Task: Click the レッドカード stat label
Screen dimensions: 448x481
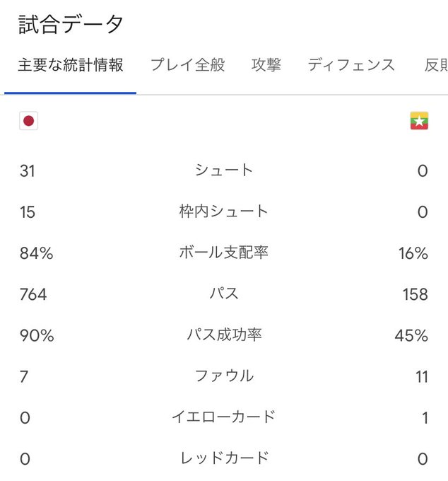Action: [224, 458]
